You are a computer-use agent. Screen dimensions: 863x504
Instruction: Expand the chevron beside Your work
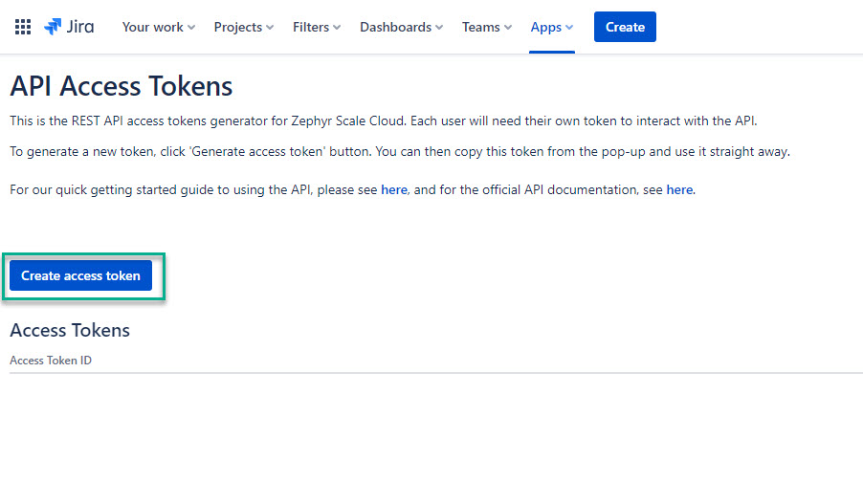pos(191,28)
